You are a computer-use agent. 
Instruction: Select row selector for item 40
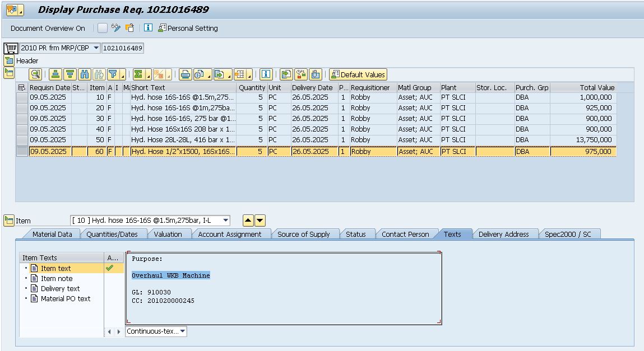coord(22,129)
